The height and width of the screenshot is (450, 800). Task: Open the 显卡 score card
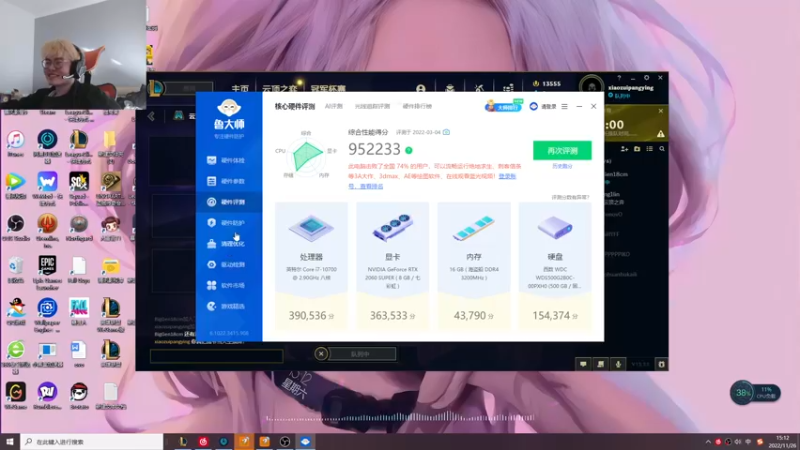tap(392, 265)
